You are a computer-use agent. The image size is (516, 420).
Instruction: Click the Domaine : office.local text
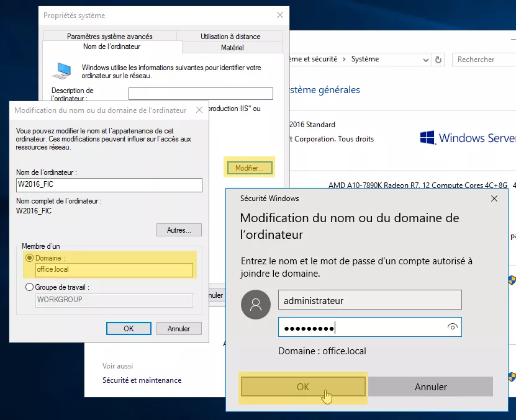(x=322, y=351)
